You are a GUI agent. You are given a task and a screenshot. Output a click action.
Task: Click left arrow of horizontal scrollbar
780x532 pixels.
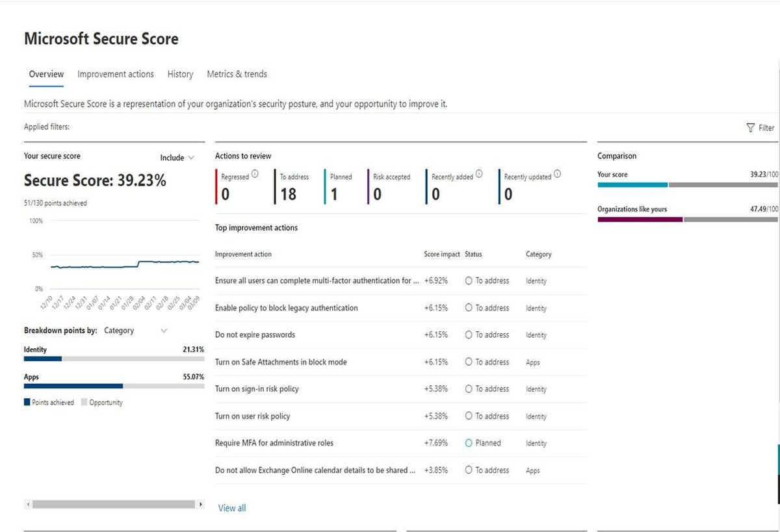(27, 505)
